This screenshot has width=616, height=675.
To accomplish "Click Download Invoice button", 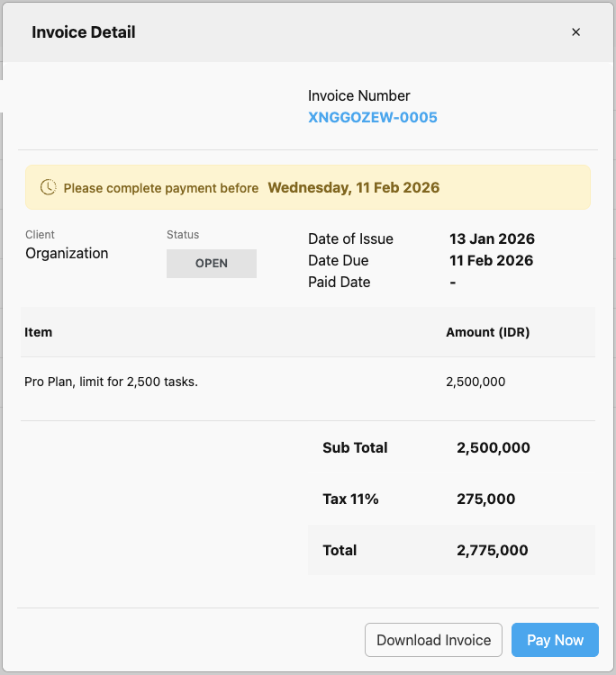I will pyautogui.click(x=433, y=640).
